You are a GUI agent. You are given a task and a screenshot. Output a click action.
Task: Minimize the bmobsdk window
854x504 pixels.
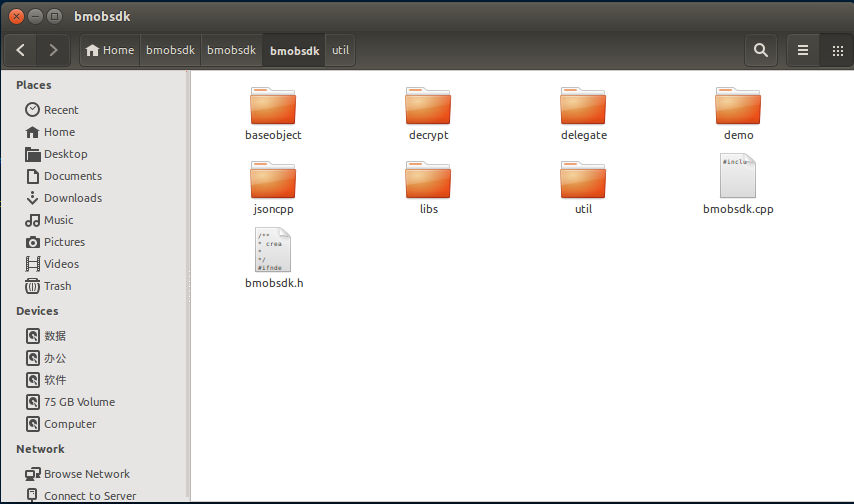35,16
